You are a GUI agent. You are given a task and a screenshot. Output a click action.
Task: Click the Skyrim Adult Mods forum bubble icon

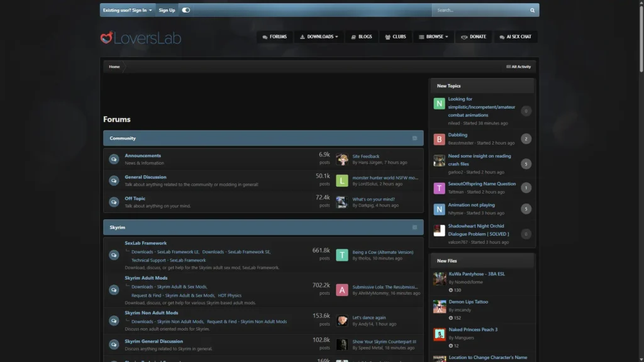114,290
